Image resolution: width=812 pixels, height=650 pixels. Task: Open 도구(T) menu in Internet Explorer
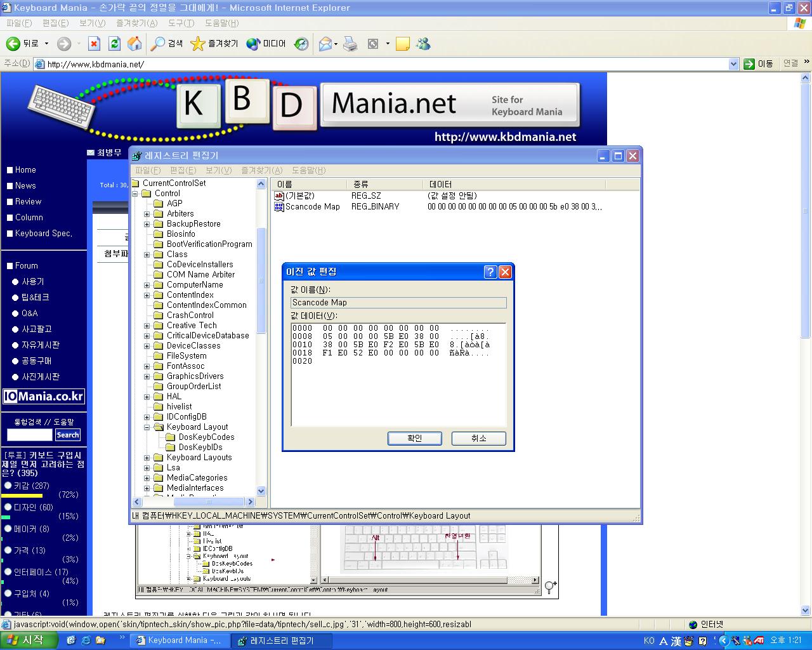point(181,23)
